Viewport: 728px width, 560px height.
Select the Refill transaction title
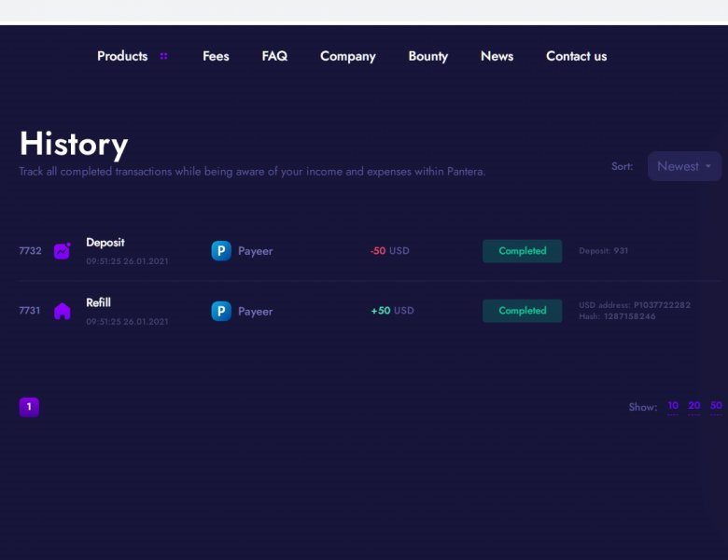pyautogui.click(x=98, y=302)
